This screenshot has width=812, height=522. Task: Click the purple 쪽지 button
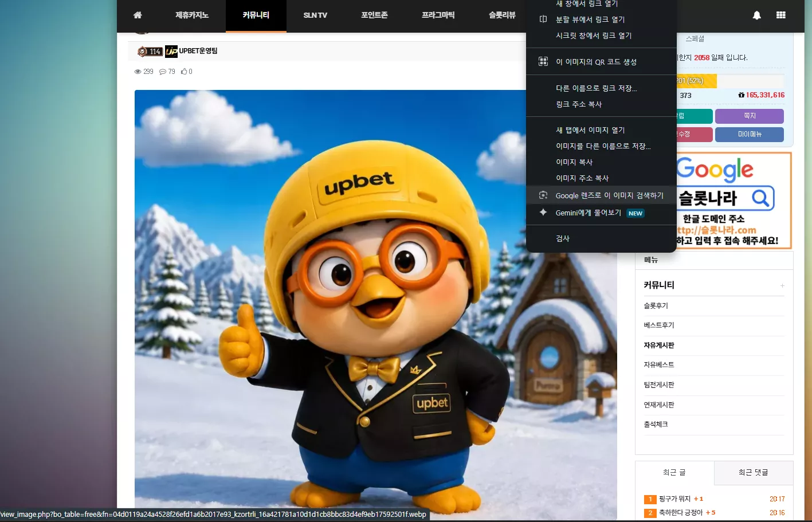pos(750,116)
